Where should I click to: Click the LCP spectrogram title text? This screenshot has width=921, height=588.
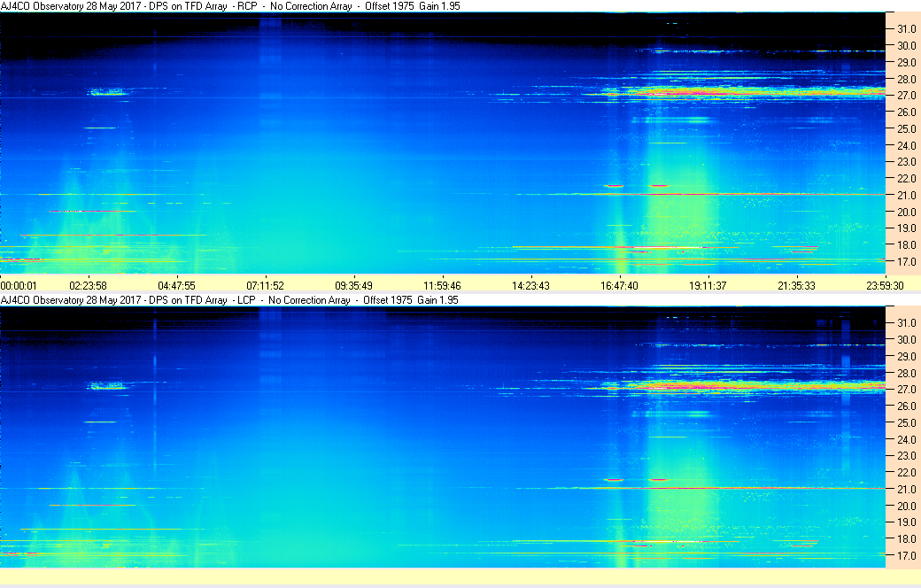tap(229, 300)
